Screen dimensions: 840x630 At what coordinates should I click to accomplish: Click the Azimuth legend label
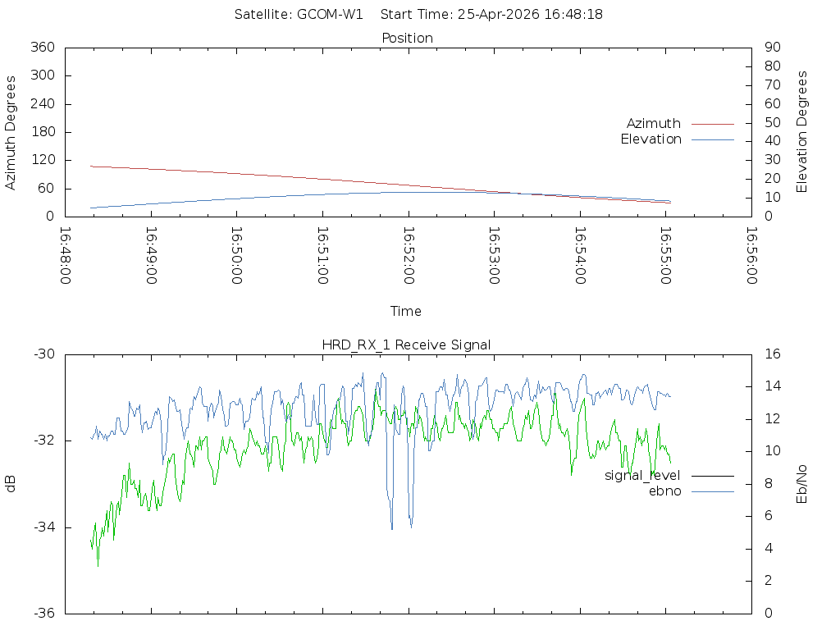pos(653,124)
